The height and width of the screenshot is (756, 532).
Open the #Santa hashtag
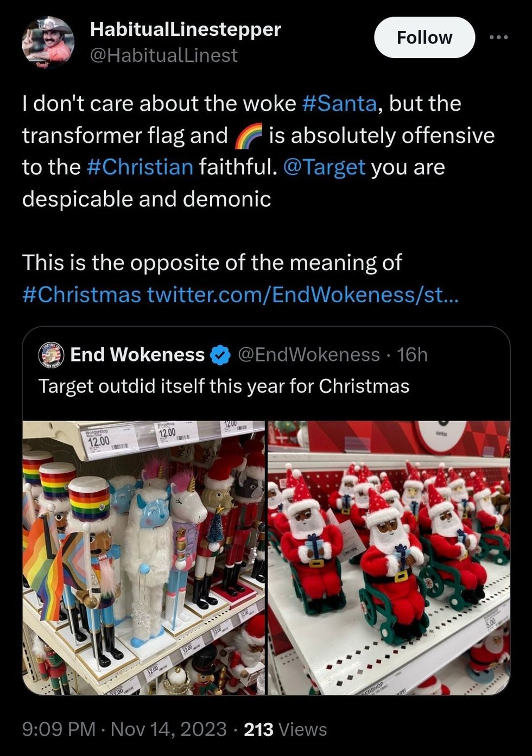point(339,103)
